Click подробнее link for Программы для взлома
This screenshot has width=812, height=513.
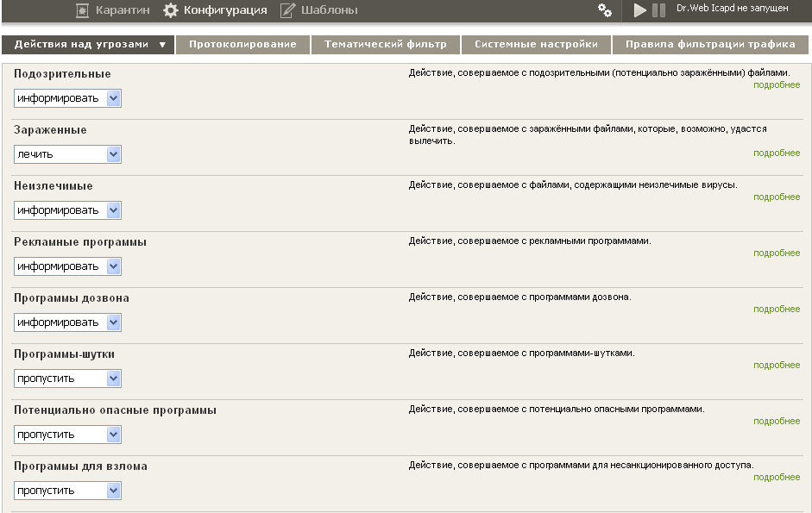click(777, 478)
